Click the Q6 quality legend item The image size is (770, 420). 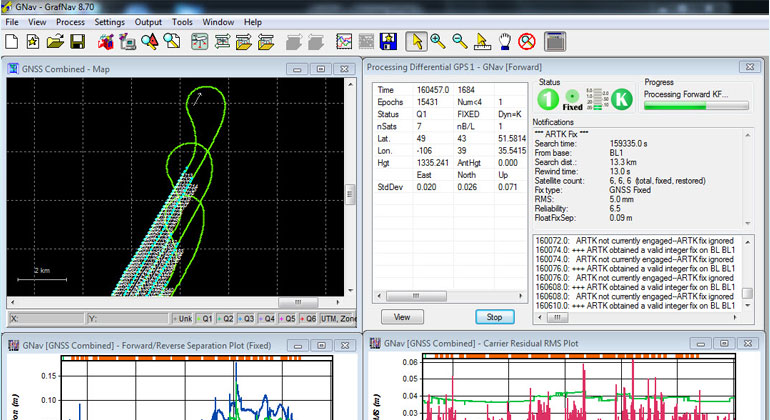point(308,319)
